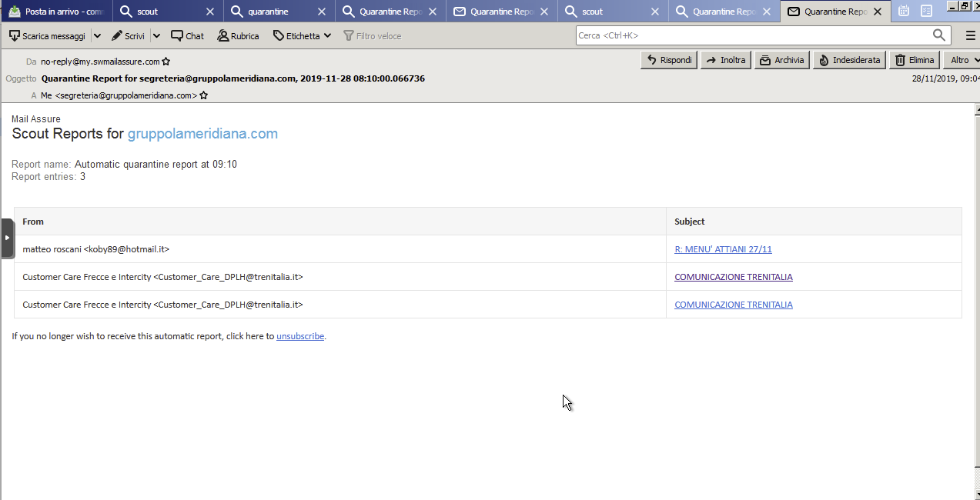Screen dimensions: 980x500
Task: Click the Chat toolbar button
Action: click(188, 36)
